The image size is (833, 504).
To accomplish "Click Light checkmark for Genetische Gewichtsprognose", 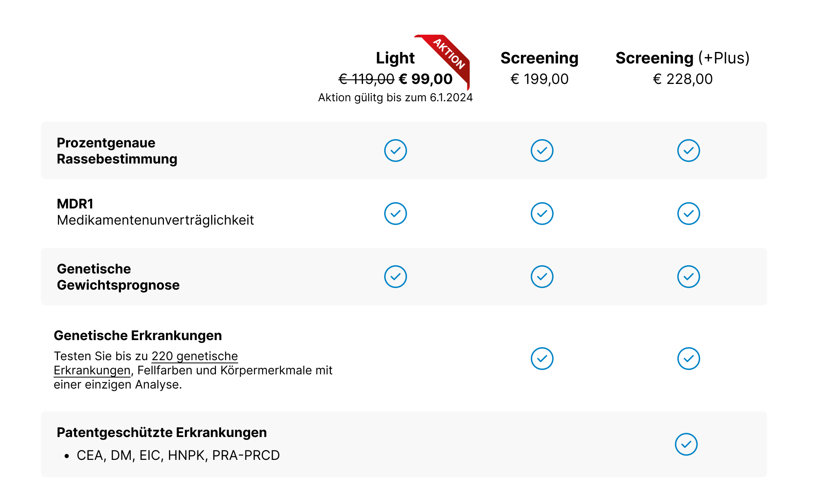I will coord(395,277).
